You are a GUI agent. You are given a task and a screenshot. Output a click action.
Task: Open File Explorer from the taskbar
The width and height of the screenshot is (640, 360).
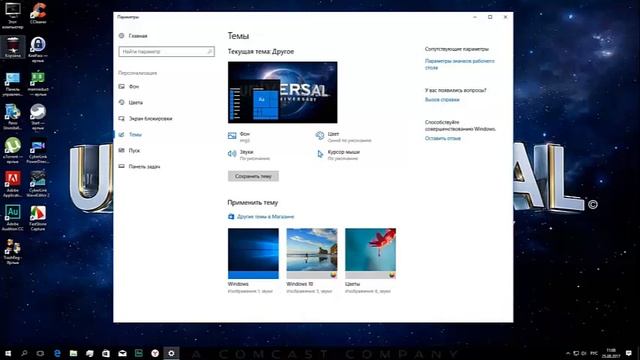[73, 353]
